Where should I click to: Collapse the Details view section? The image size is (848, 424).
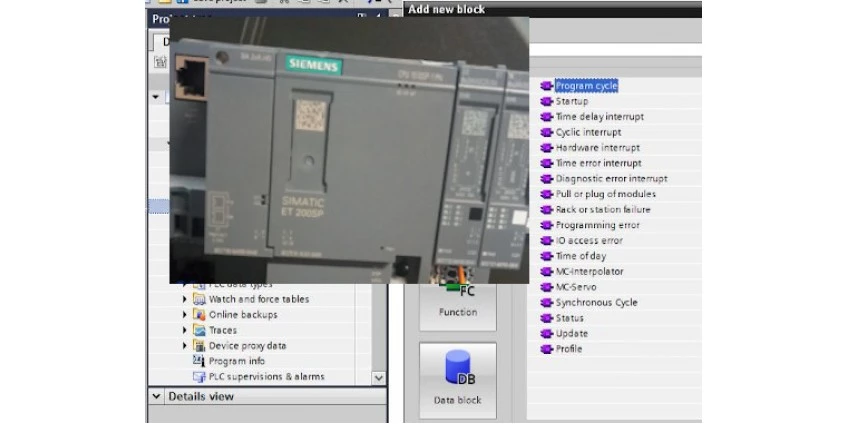pyautogui.click(x=156, y=396)
